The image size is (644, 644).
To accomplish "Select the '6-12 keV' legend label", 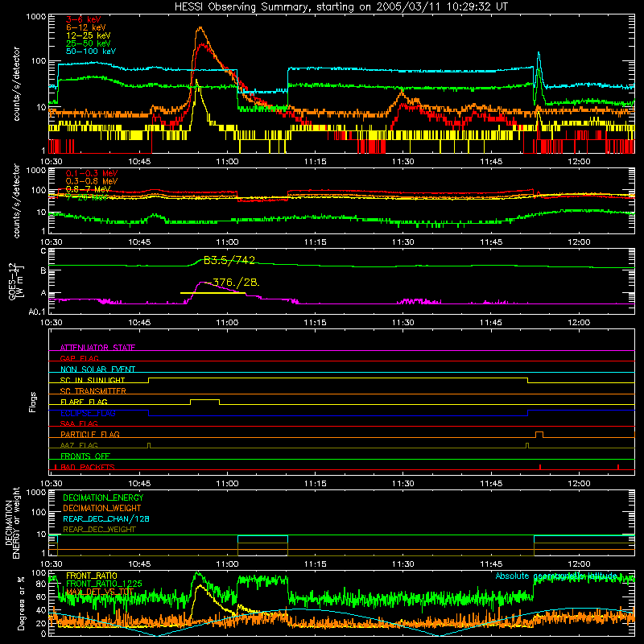I will (86, 27).
